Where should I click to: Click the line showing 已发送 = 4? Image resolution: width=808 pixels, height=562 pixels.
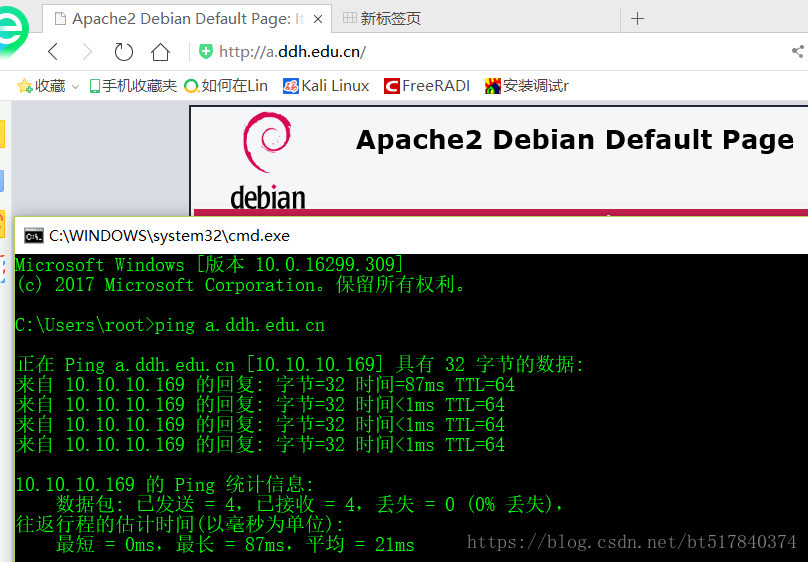tap(309, 504)
